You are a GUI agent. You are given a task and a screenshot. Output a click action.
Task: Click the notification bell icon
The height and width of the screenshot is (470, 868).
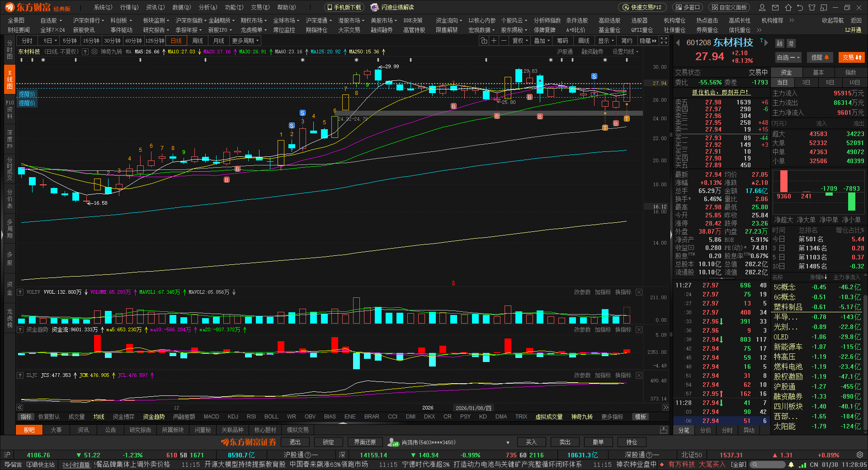[x=791, y=465]
